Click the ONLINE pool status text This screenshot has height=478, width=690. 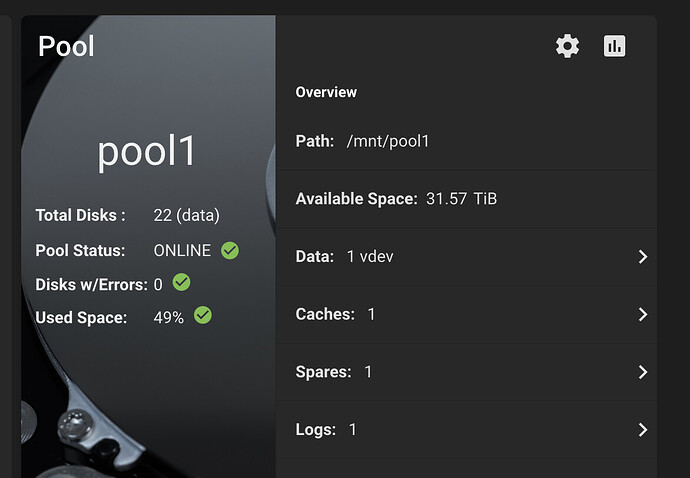pyautogui.click(x=182, y=250)
